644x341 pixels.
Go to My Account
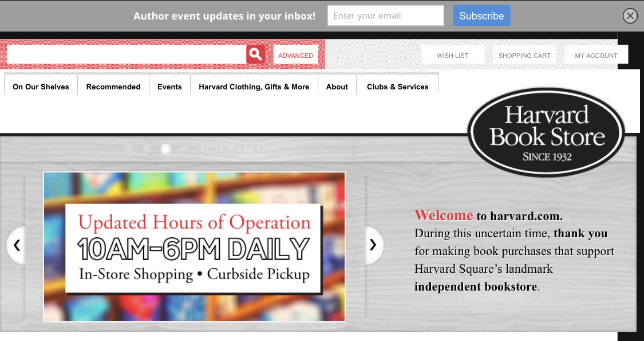(x=596, y=54)
